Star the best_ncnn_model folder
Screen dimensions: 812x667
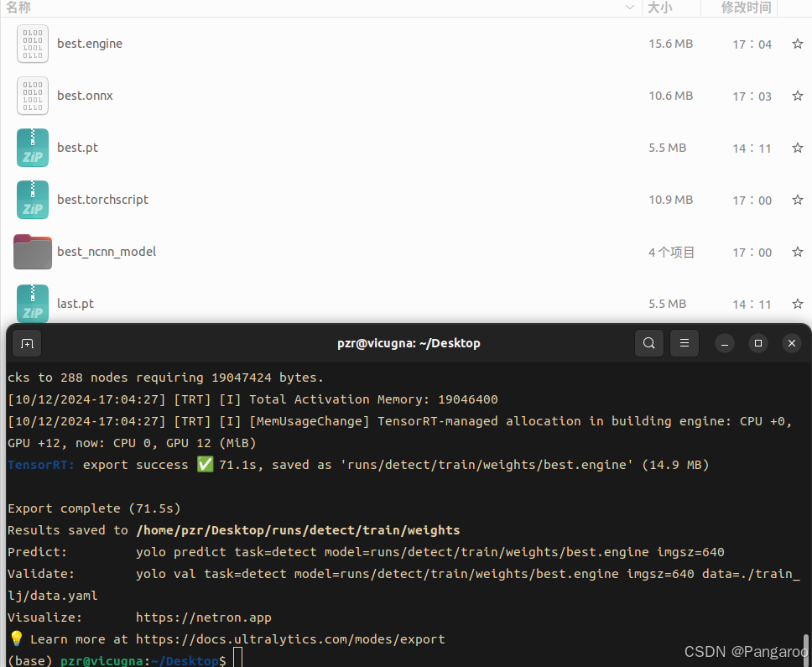click(x=798, y=253)
